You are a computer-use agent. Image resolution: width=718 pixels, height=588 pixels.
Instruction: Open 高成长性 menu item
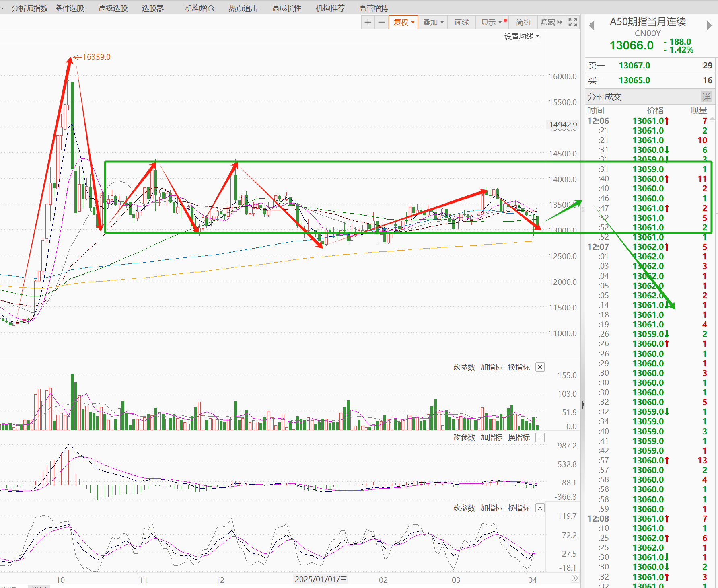(287, 8)
